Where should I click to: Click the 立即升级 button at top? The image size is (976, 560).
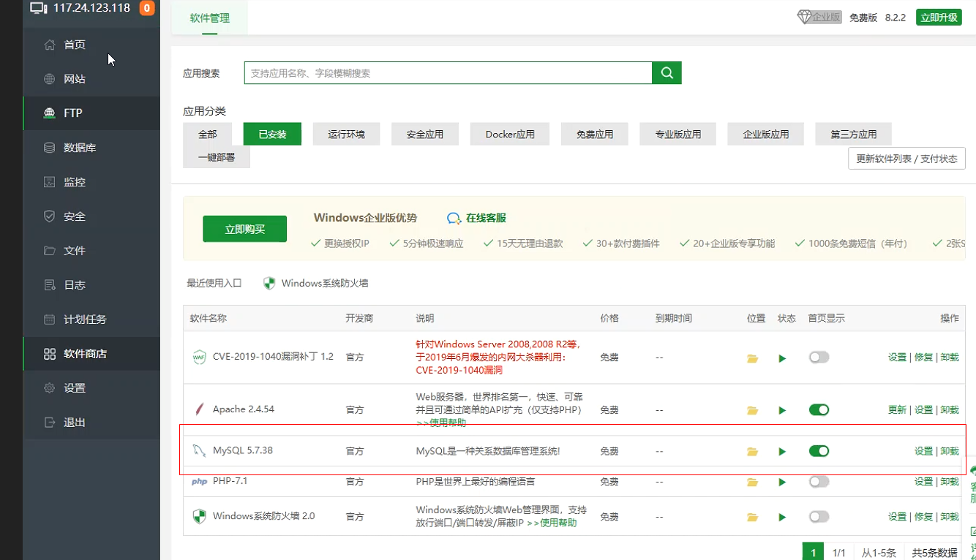(x=939, y=18)
